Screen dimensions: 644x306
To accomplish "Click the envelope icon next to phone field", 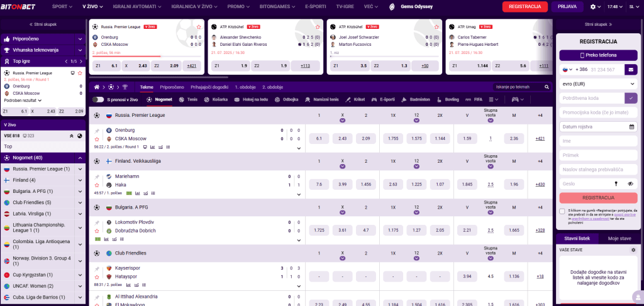I will 631,70.
